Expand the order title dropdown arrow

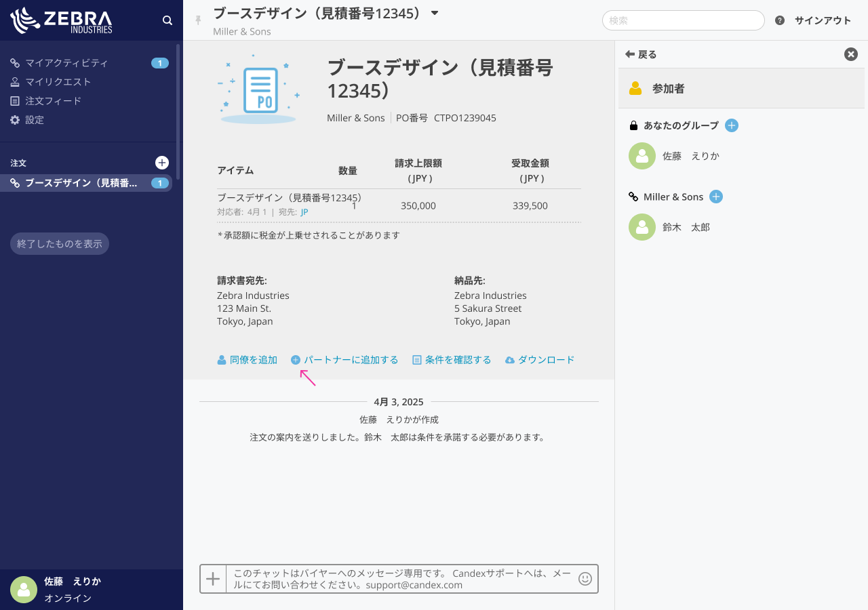coord(435,14)
